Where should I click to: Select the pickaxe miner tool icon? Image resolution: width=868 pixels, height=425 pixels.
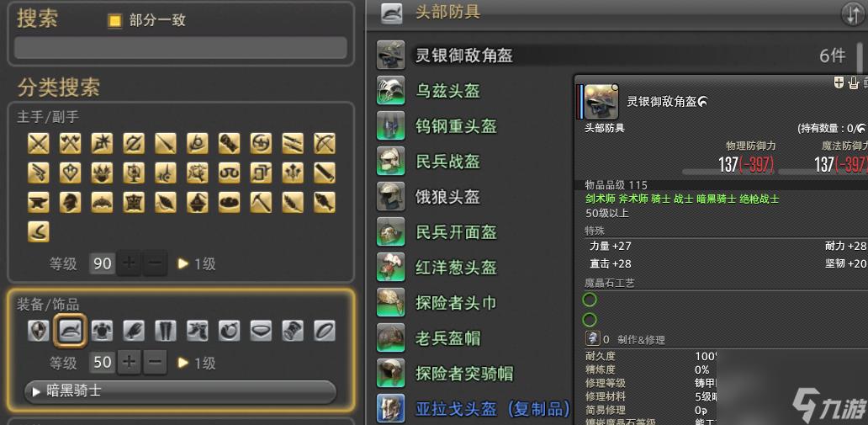click(261, 202)
